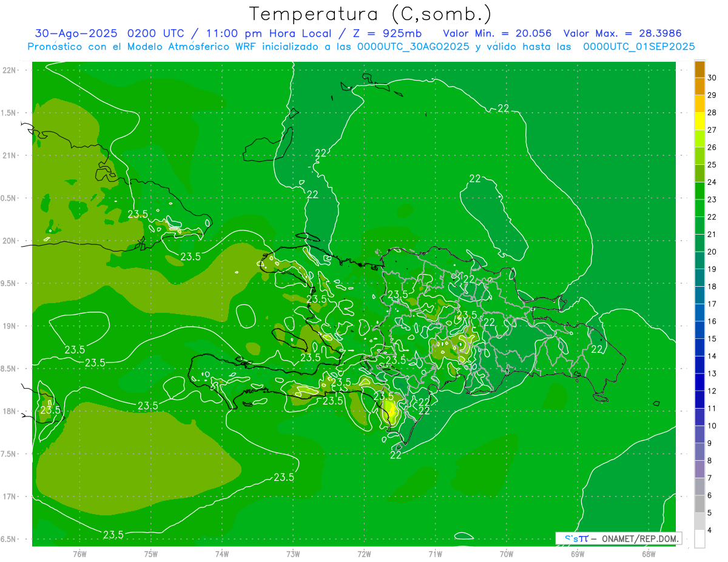Viewport: 728px width, 562px height.
Task: Click the "70W" longitude axis label
Action: tap(507, 554)
